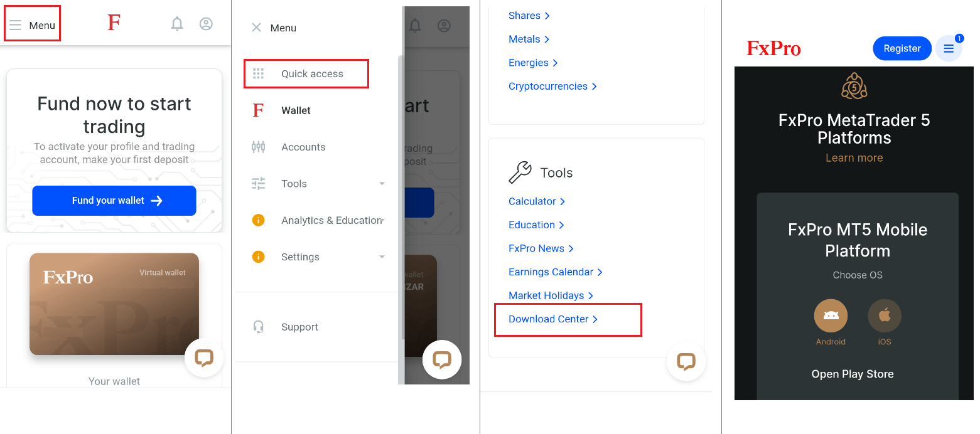The image size is (980, 434).
Task: Open the chat bubble on wallet screen
Action: pos(204,358)
